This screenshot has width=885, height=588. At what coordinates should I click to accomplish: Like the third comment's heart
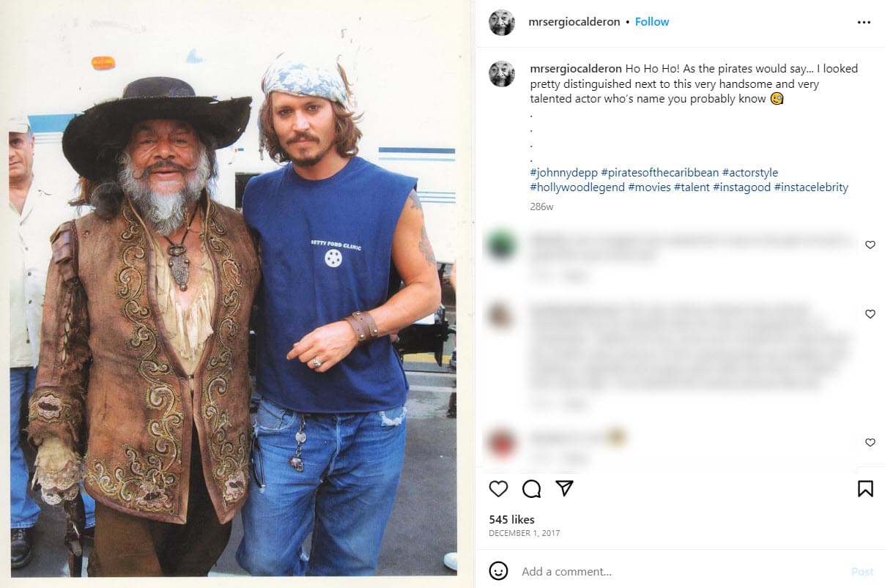click(x=870, y=442)
